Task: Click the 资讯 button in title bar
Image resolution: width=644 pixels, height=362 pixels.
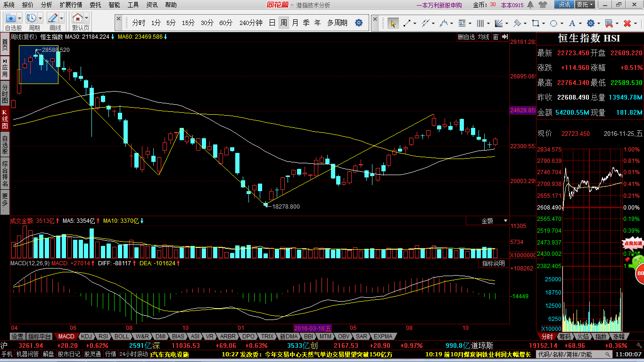Action: (x=564, y=5)
